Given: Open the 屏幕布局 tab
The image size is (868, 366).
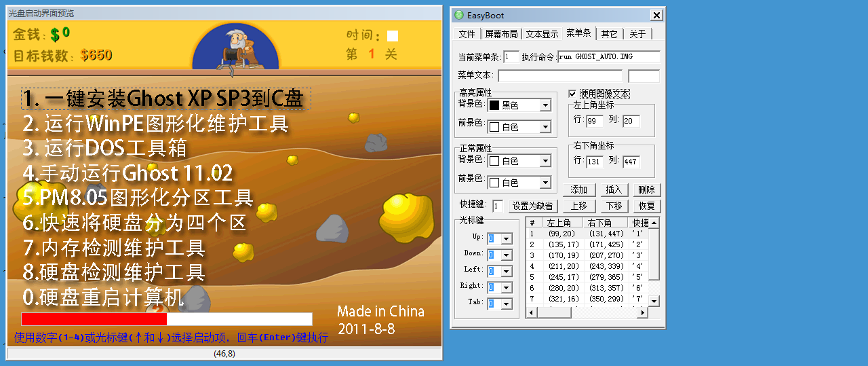Looking at the screenshot, I should (500, 34).
